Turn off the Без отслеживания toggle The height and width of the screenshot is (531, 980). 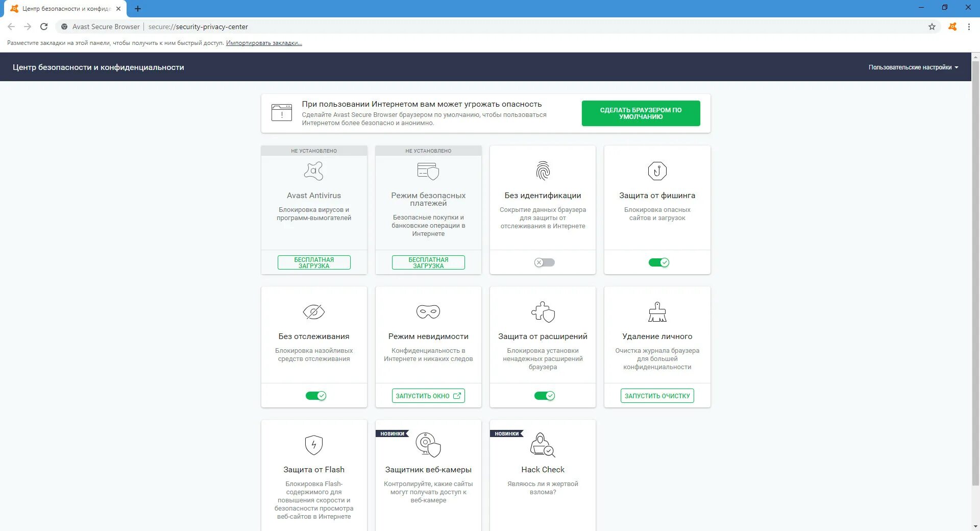315,396
